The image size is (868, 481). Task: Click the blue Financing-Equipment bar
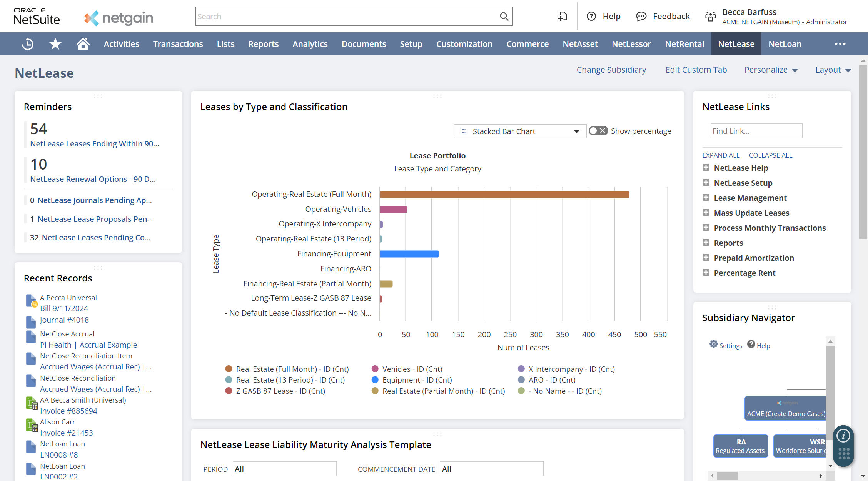(409, 254)
